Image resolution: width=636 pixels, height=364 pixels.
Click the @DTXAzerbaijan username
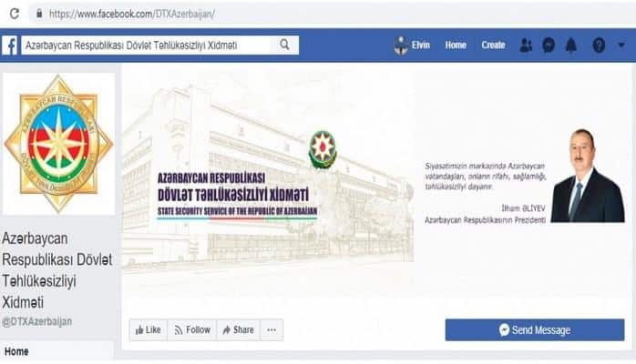[x=37, y=321]
